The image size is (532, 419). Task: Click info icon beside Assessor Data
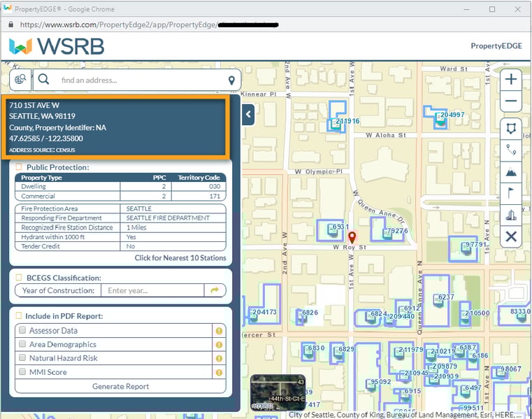click(x=219, y=331)
